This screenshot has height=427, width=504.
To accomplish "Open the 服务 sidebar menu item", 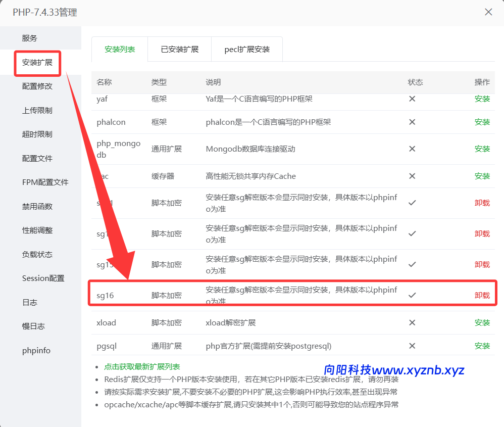I will 29,37.
